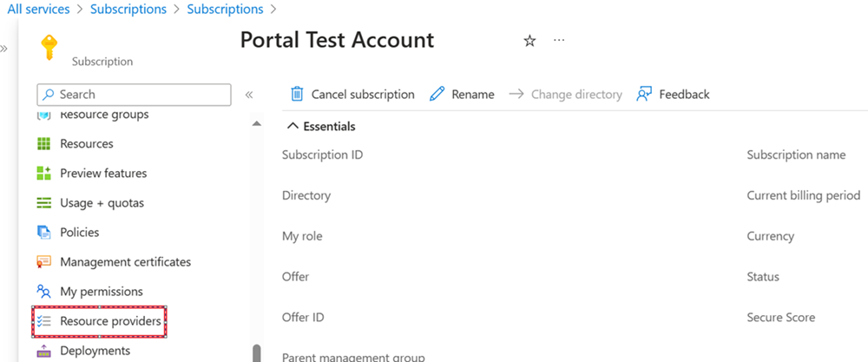Click the Usage + quotas icon
The image size is (868, 362).
pos(43,202)
